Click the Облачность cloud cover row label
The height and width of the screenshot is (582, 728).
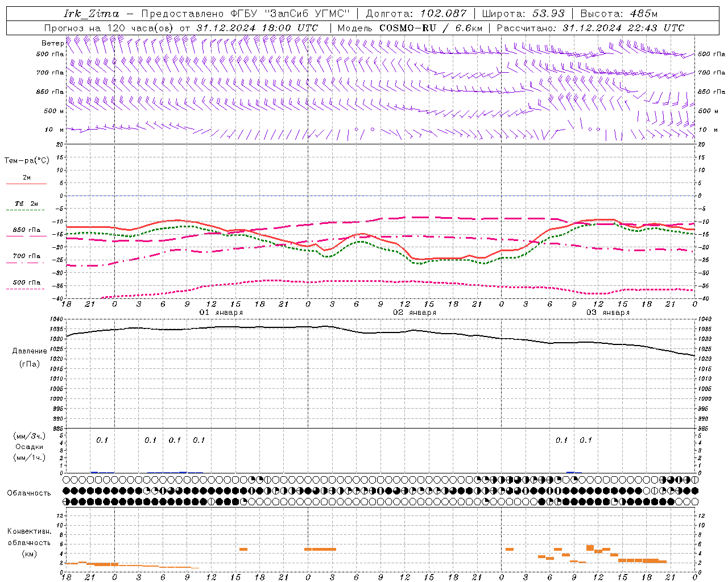point(29,493)
